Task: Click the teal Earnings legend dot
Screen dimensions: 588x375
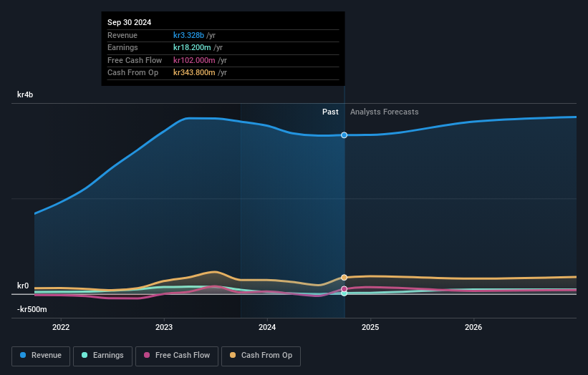Action: coord(85,355)
